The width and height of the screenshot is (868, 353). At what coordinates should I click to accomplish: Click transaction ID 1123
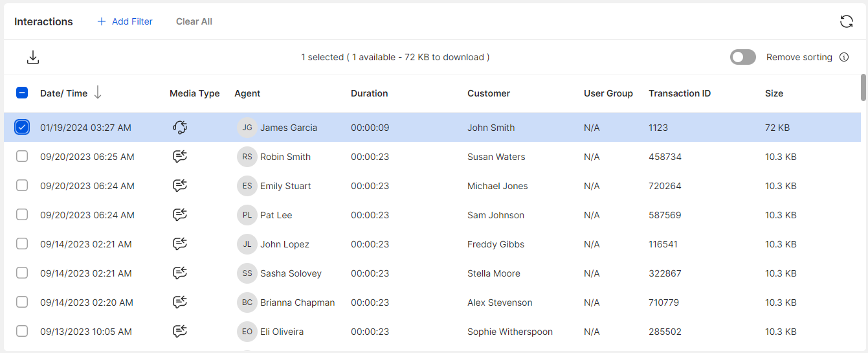click(x=658, y=128)
